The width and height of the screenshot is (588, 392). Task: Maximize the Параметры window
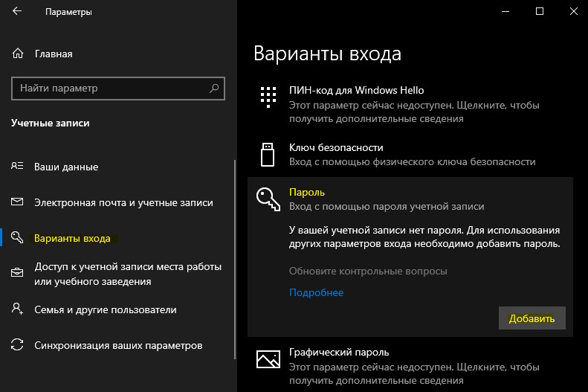[x=540, y=11]
